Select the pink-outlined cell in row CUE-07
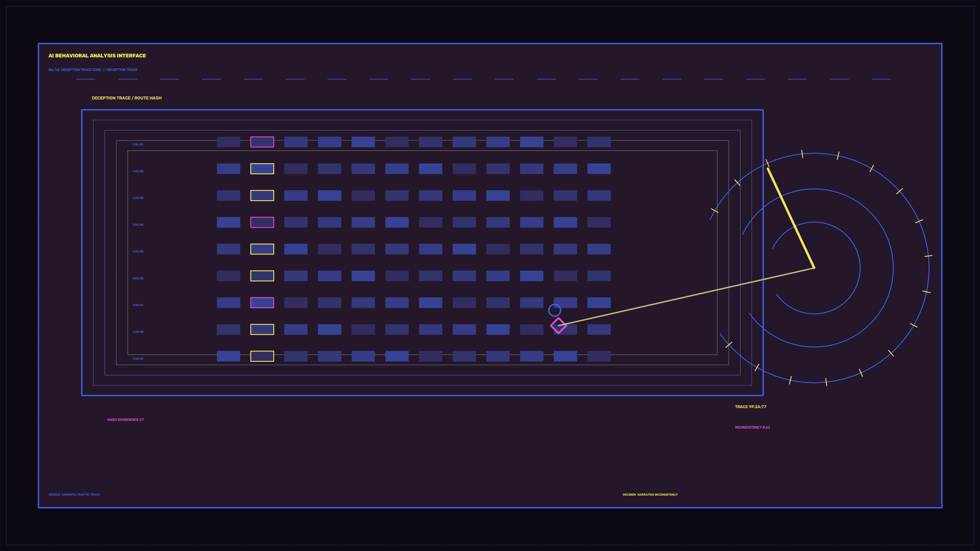Image resolution: width=980 pixels, height=551 pixels. 262,303
